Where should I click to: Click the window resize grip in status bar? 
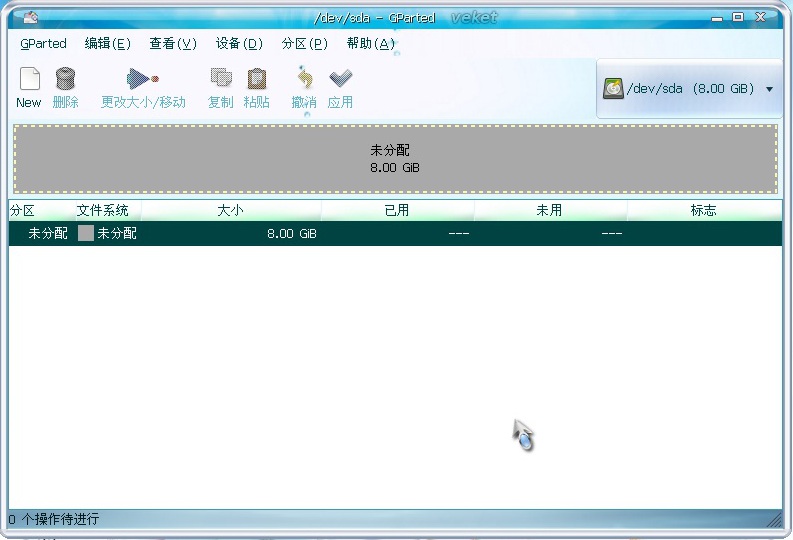click(x=774, y=520)
